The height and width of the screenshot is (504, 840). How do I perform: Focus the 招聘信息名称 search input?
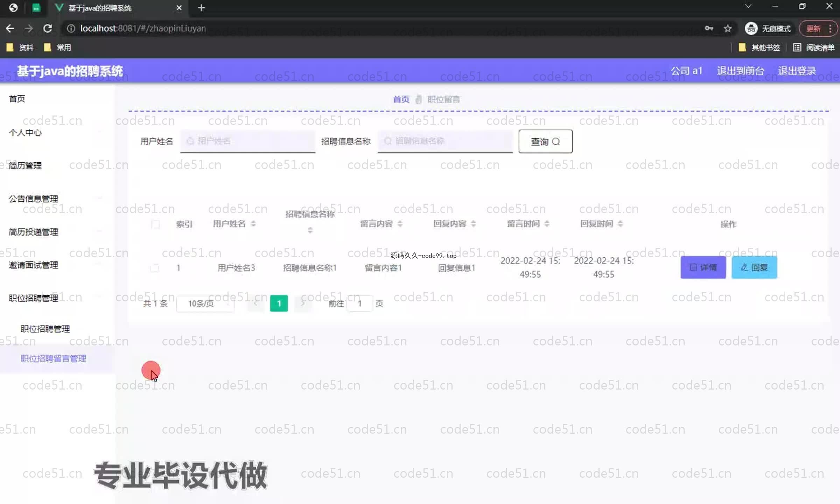point(445,141)
